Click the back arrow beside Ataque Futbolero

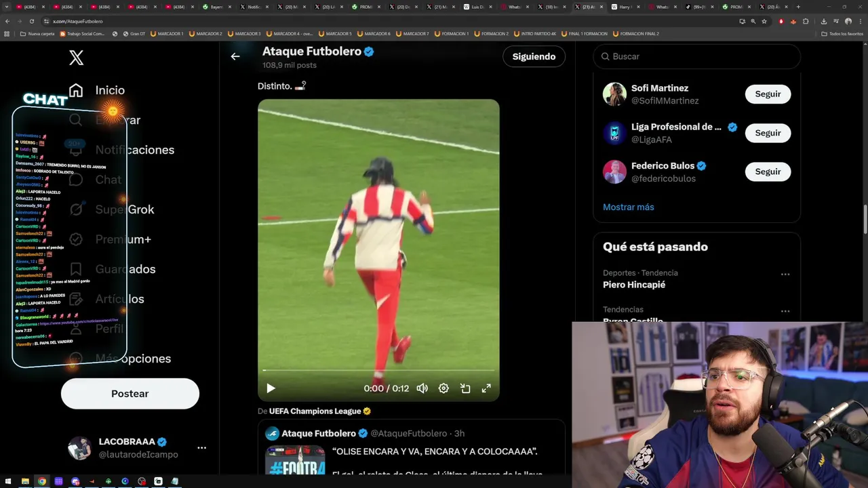[235, 56]
